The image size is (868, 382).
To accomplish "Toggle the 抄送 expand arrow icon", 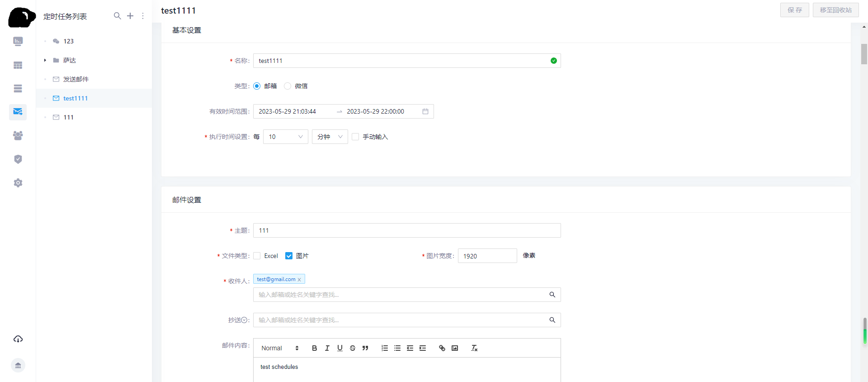I will click(x=245, y=320).
